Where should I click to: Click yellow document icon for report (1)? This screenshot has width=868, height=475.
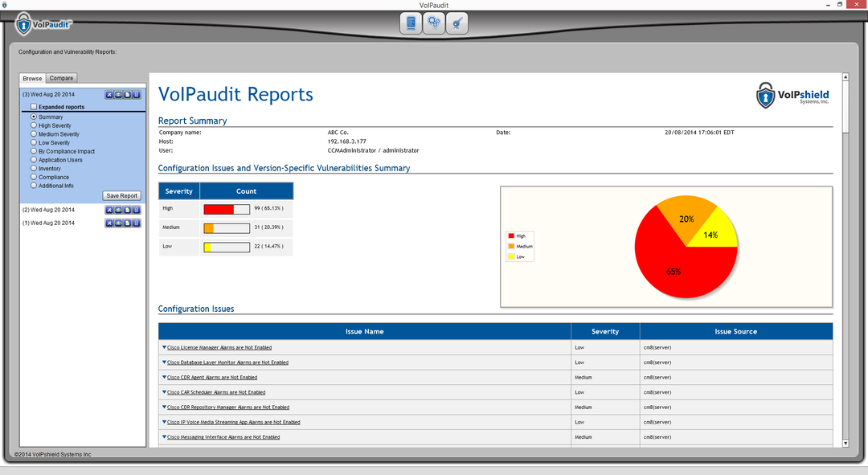coord(127,223)
